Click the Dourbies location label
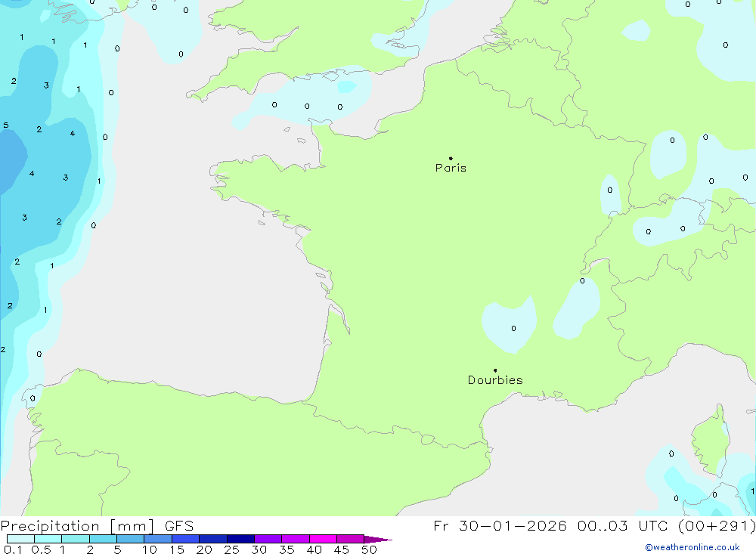 [495, 380]
